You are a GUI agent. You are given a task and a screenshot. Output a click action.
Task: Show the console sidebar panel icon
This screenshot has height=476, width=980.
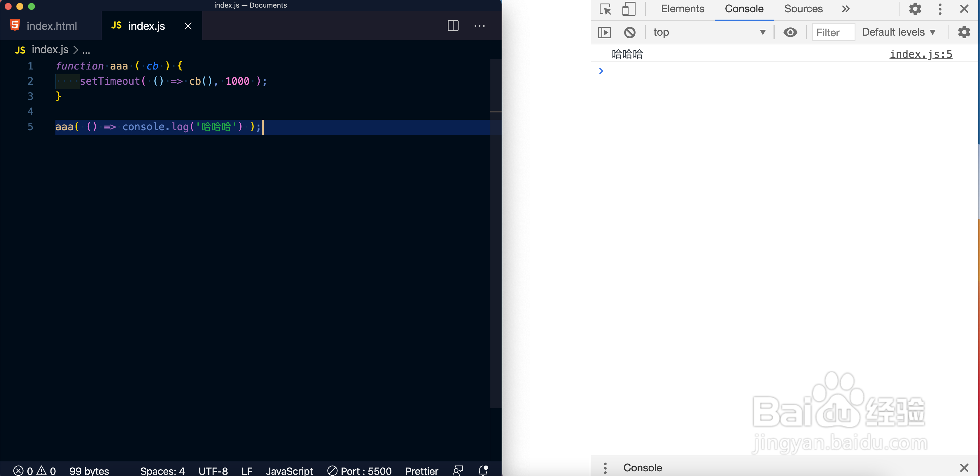pos(605,32)
